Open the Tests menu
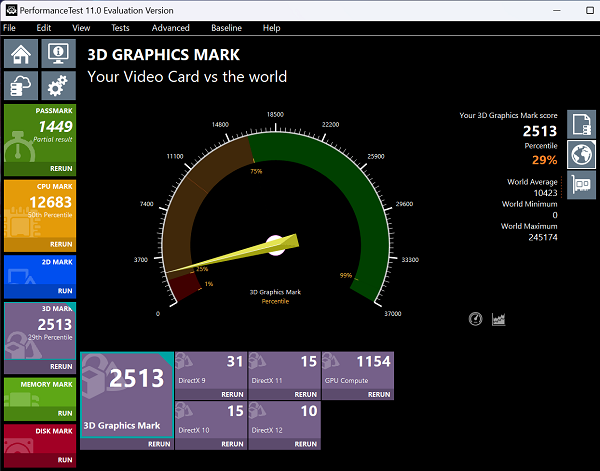The height and width of the screenshot is (471, 600). click(120, 28)
